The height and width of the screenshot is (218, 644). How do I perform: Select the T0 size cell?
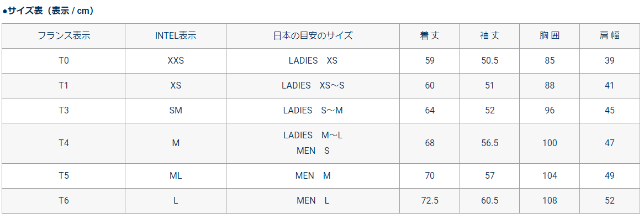(x=64, y=61)
